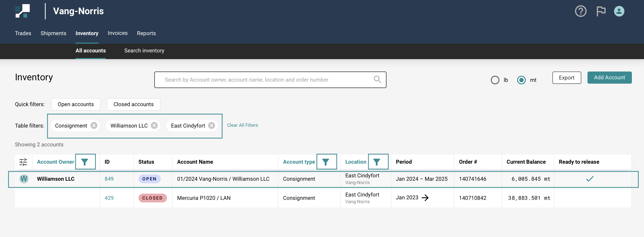Click into the inventory search field

click(x=266, y=80)
